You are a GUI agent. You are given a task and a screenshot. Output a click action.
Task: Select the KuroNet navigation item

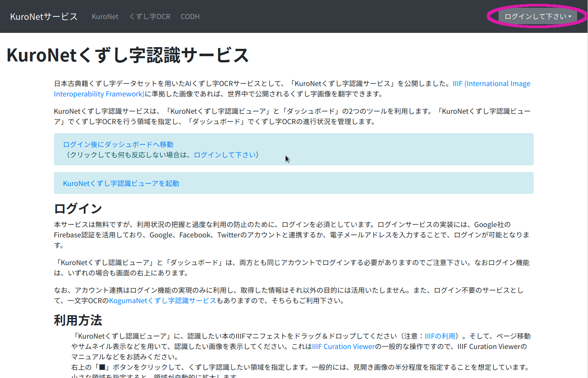click(105, 16)
